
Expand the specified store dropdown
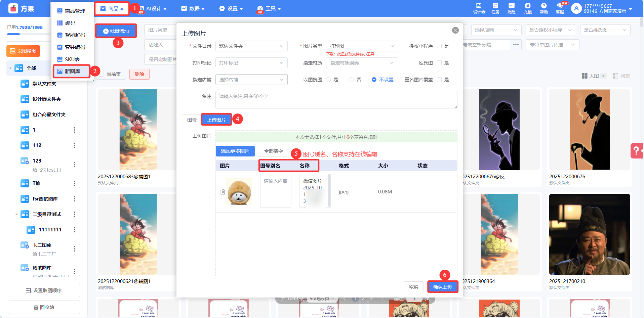tap(251, 80)
